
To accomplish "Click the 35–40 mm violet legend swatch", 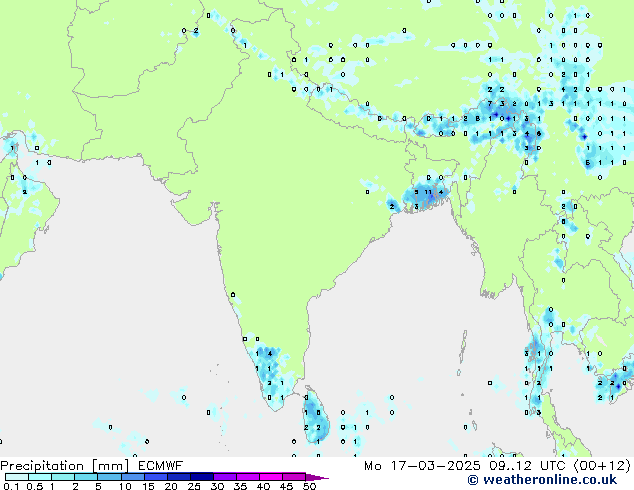I will point(248,477).
